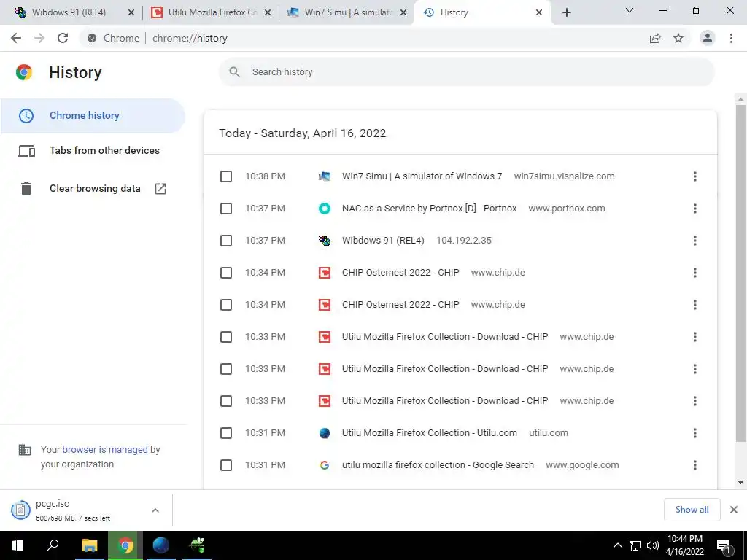Open the Win7 Simu history link
The width and height of the screenshot is (747, 560).
[x=422, y=176]
